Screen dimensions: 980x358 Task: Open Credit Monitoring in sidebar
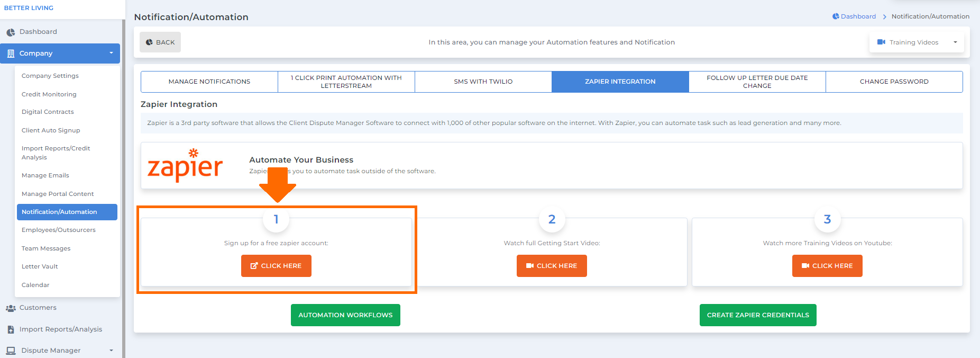click(49, 94)
